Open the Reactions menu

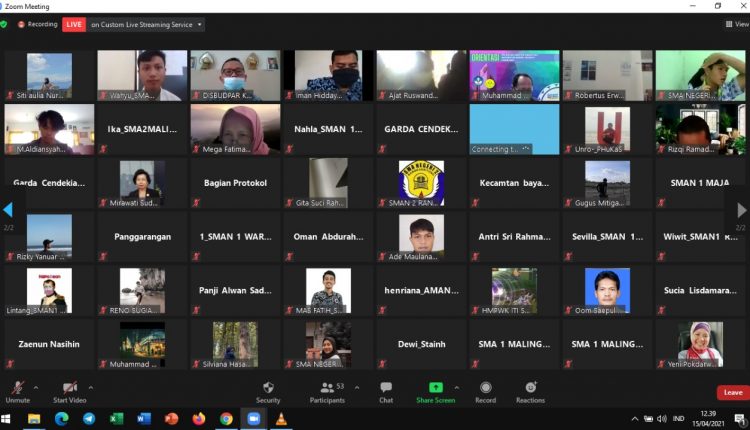(530, 390)
